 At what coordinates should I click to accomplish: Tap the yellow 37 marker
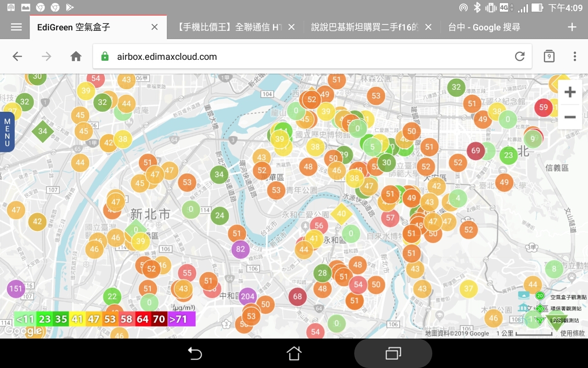[x=468, y=289]
